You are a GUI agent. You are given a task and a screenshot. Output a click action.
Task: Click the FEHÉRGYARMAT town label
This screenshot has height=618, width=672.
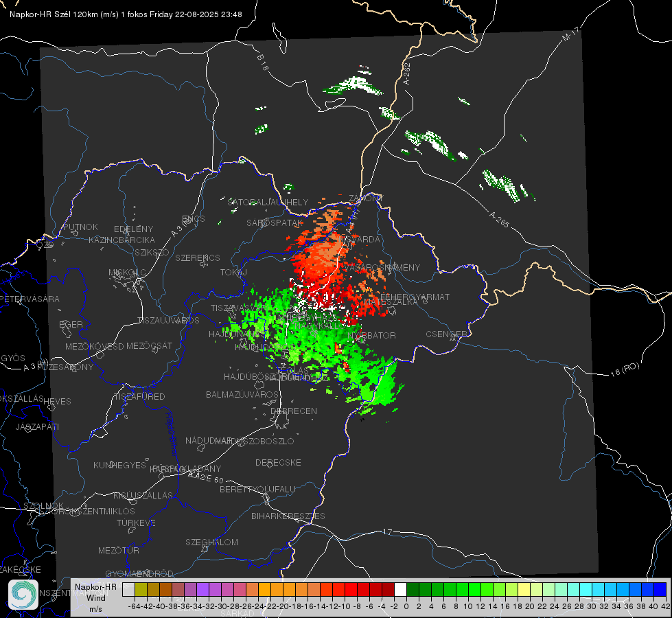click(x=415, y=297)
